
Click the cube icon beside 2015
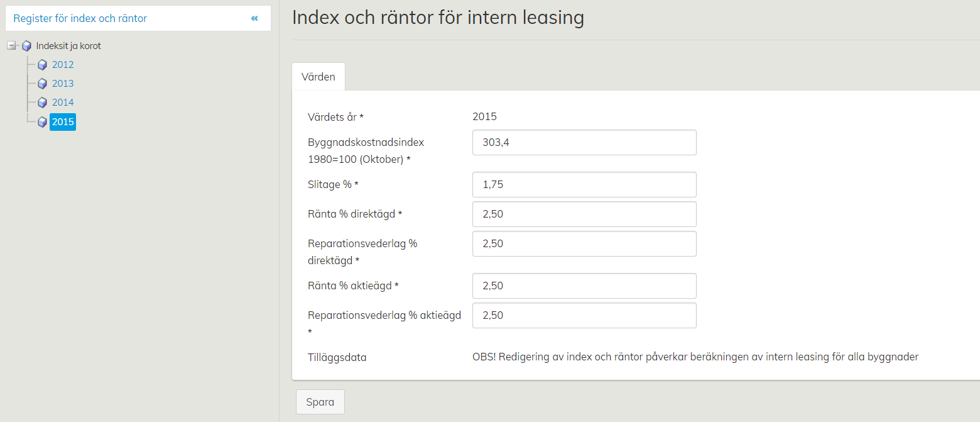(x=42, y=122)
